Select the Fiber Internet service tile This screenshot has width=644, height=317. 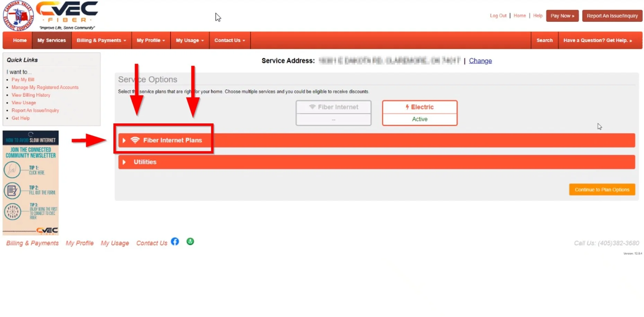coord(333,113)
